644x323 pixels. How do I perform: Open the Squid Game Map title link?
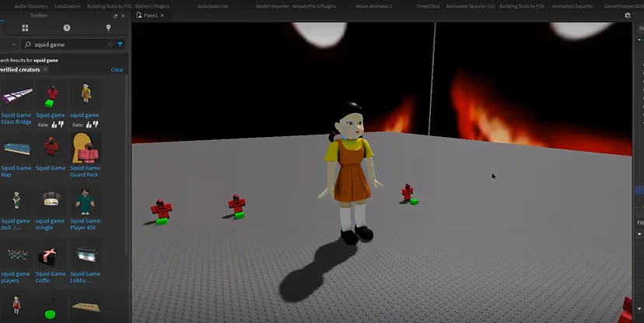tap(16, 171)
